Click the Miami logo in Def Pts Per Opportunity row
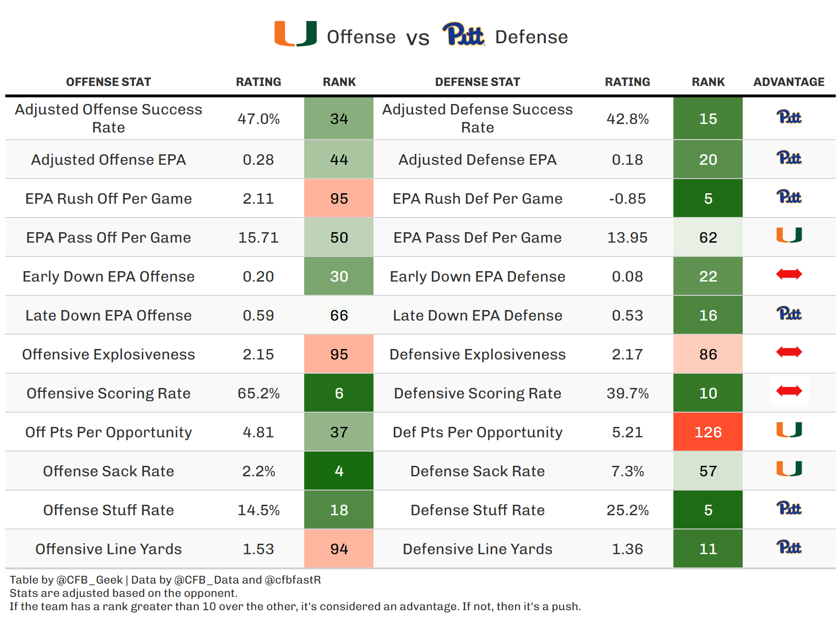Screen dimensions: 840x623 click(x=789, y=430)
